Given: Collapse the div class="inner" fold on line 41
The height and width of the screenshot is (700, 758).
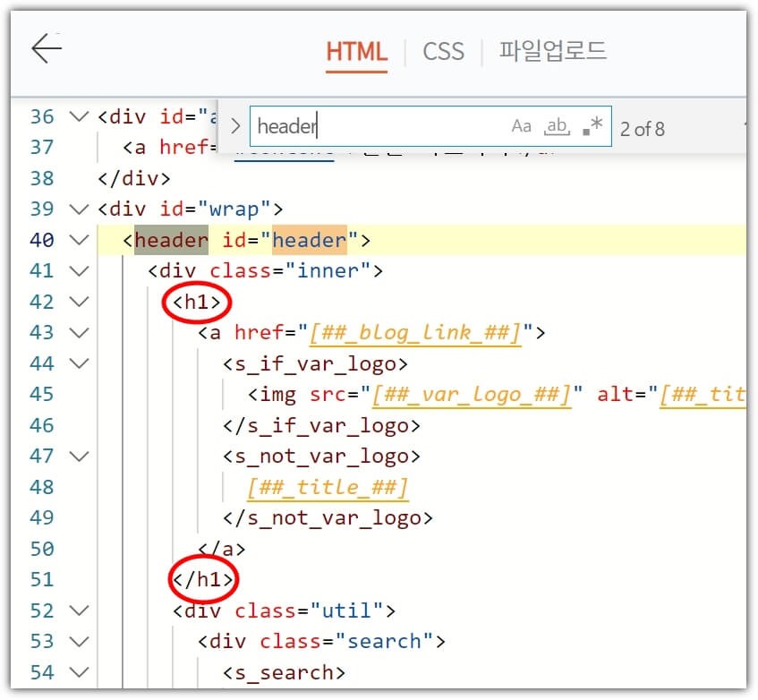Looking at the screenshot, I should coord(79,270).
